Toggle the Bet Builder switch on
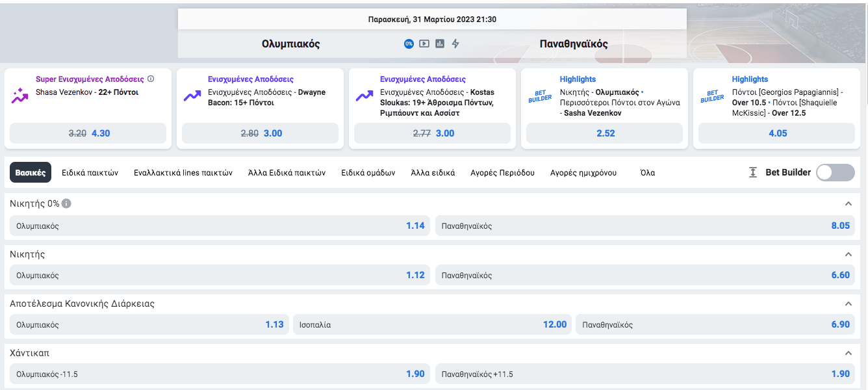 click(x=836, y=172)
